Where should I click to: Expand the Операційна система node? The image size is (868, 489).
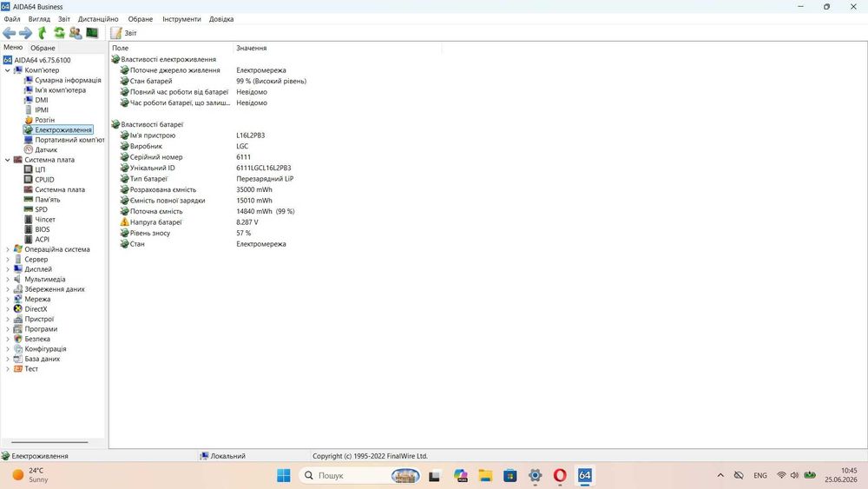pyautogui.click(x=7, y=250)
